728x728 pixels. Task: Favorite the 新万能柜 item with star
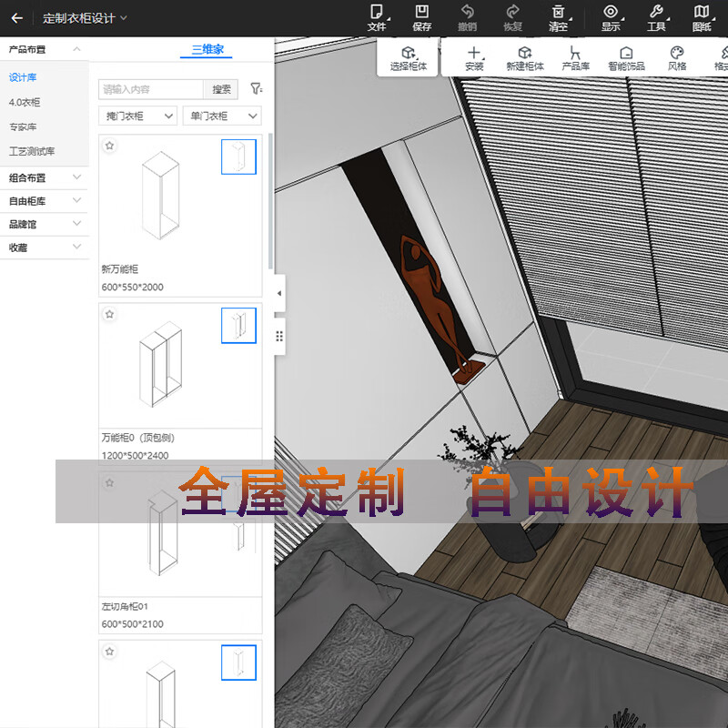[109, 146]
